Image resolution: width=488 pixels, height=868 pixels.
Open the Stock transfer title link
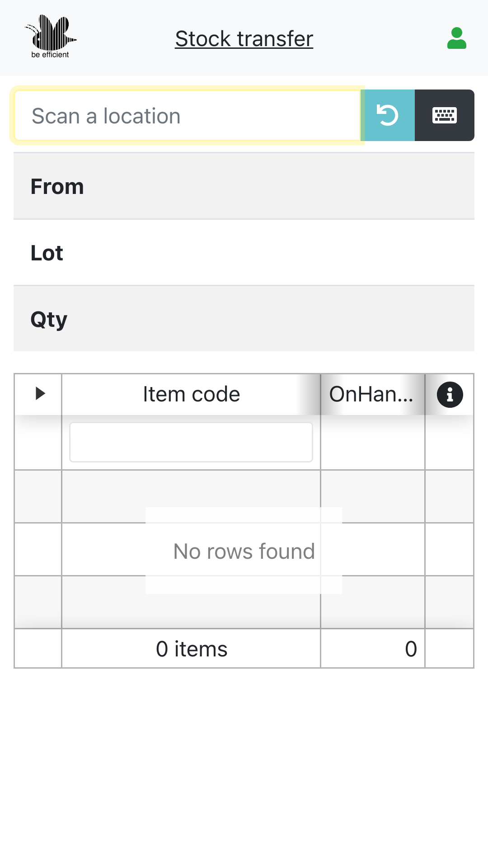click(244, 39)
